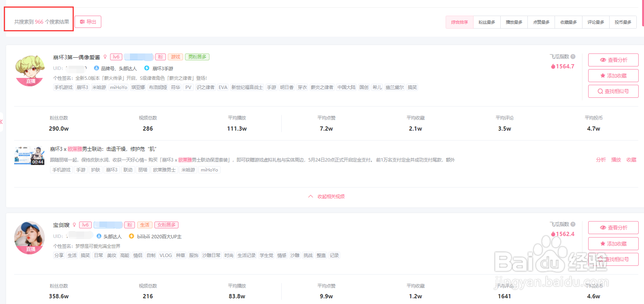Click the pink vertical scrollbar
644x304 pixels.
[x=643, y=13]
